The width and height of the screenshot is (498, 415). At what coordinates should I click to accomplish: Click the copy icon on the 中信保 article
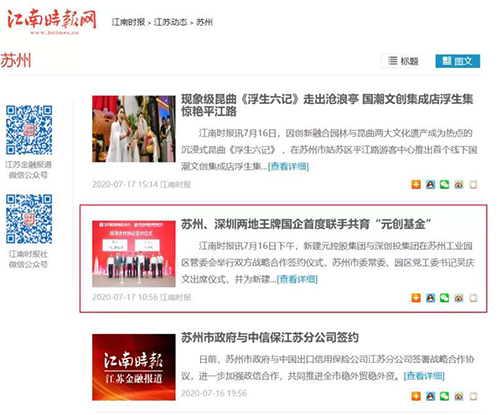pyautogui.click(x=473, y=396)
